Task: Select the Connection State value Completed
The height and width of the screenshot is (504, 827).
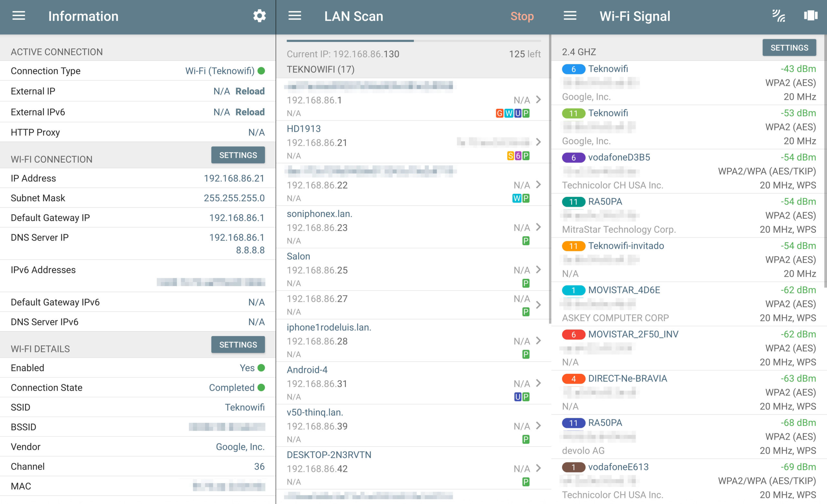Action: 232,388
